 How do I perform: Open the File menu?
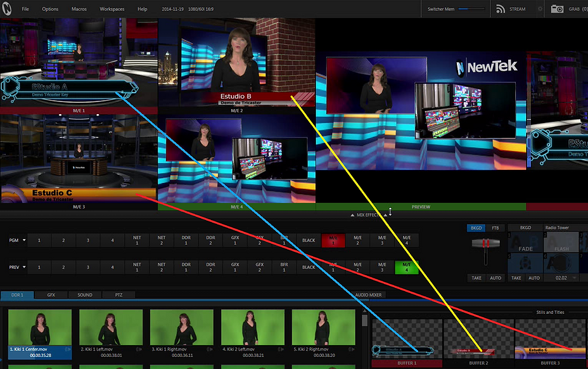tap(25, 9)
